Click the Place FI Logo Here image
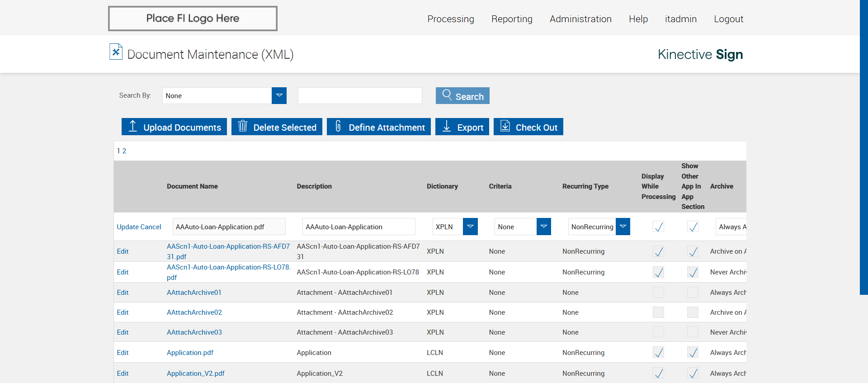The height and width of the screenshot is (383, 868). point(193,19)
